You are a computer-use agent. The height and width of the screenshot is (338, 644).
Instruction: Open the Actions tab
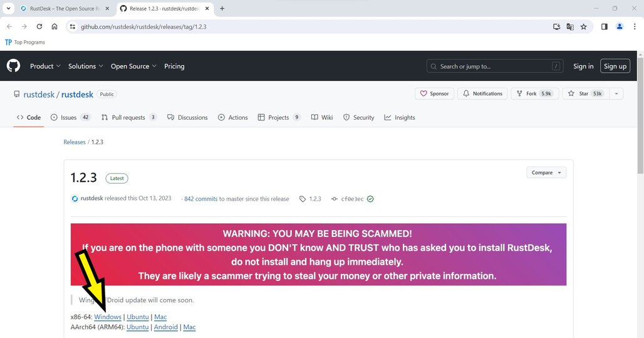point(233,118)
